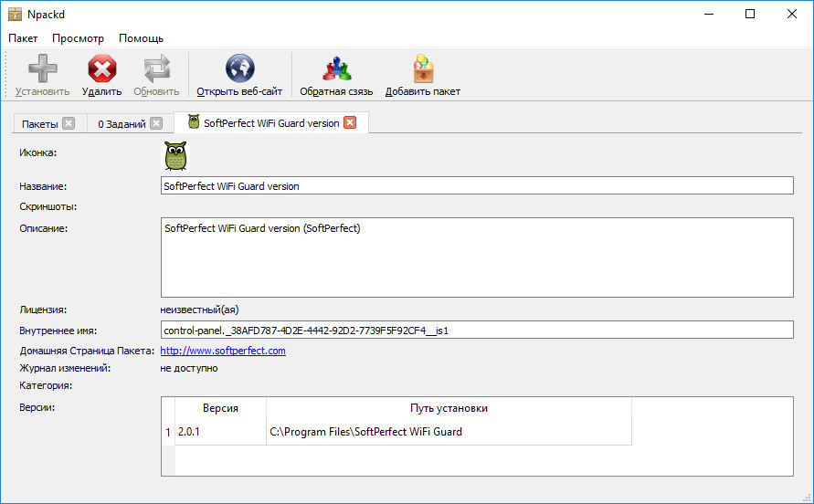The image size is (814, 504).
Task: Click the large owl icon beside Иконка
Action: click(x=175, y=156)
